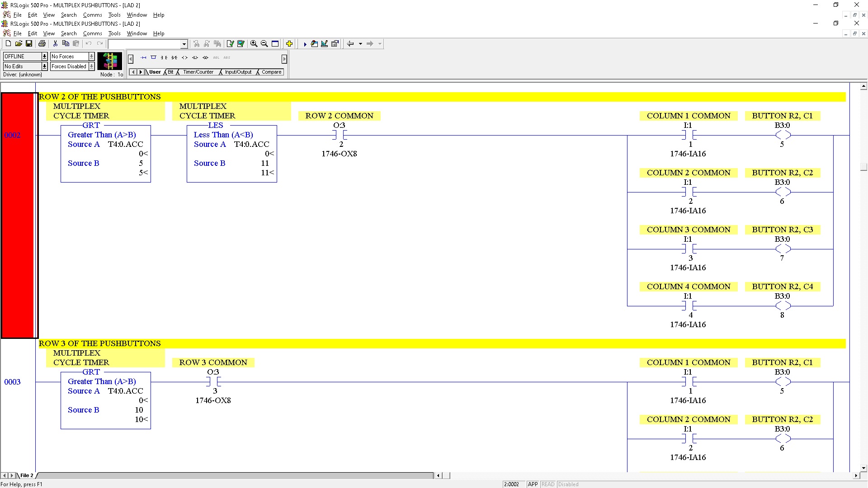Select the File 2 tab at bottom

pos(26,475)
